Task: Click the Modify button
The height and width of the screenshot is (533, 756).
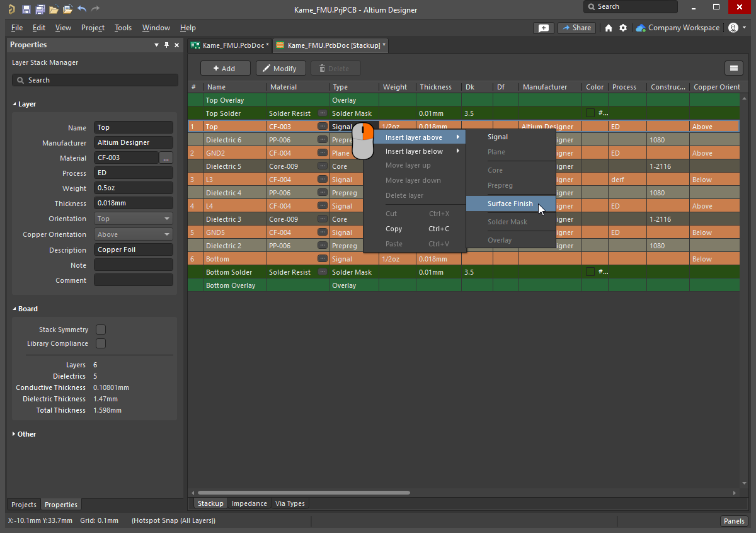Action: coord(280,69)
